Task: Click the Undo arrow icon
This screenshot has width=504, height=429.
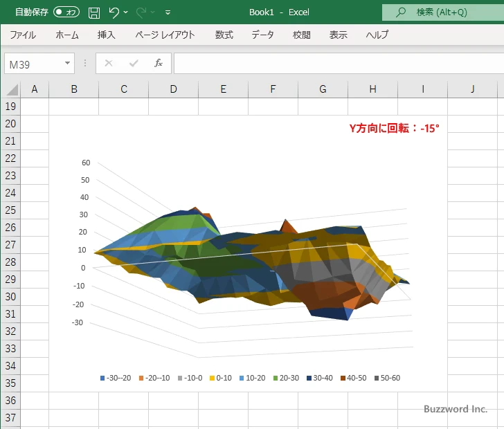Action: (114, 12)
